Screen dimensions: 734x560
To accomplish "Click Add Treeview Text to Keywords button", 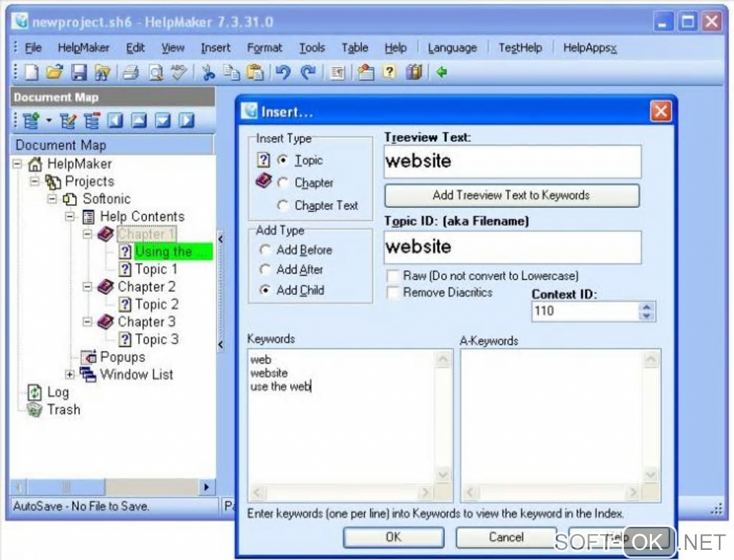I will click(x=512, y=195).
